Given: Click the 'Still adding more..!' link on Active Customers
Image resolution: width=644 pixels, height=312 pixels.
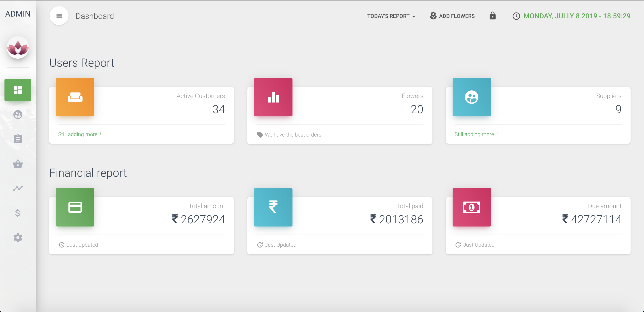Looking at the screenshot, I should (x=80, y=134).
